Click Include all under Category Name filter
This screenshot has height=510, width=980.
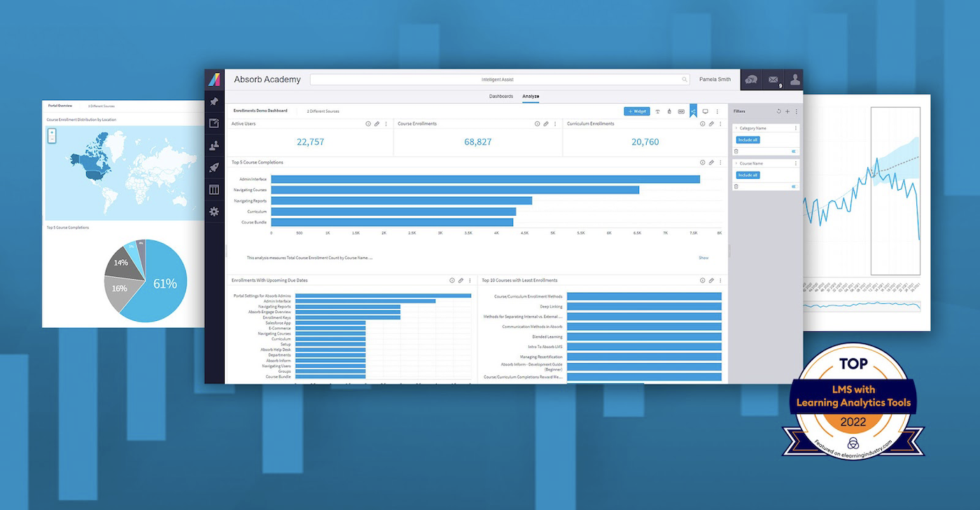pos(748,139)
